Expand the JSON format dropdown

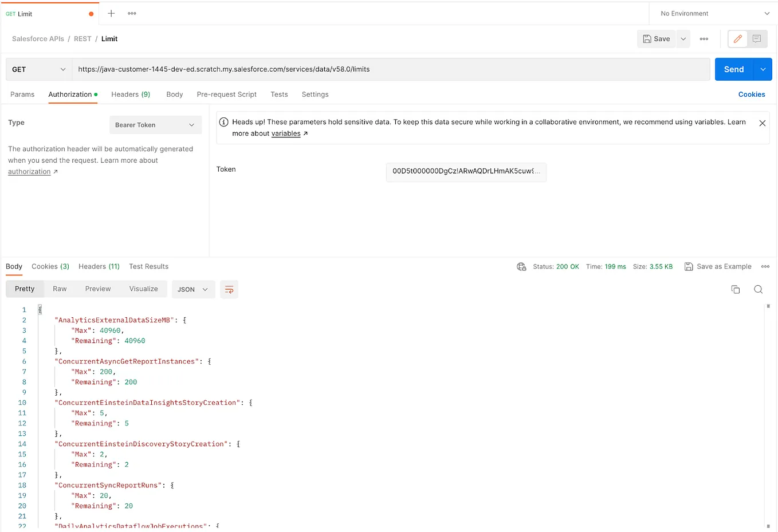(193, 290)
